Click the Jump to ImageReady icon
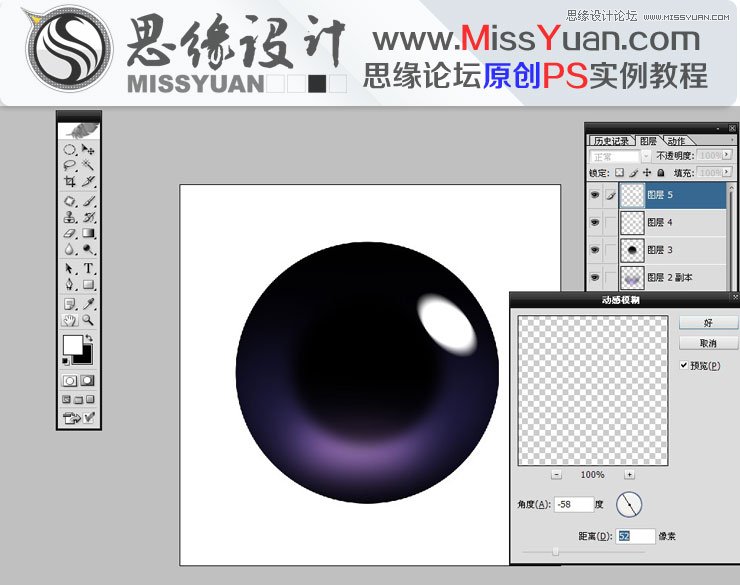Screen dimensions: 740x585 (72, 418)
